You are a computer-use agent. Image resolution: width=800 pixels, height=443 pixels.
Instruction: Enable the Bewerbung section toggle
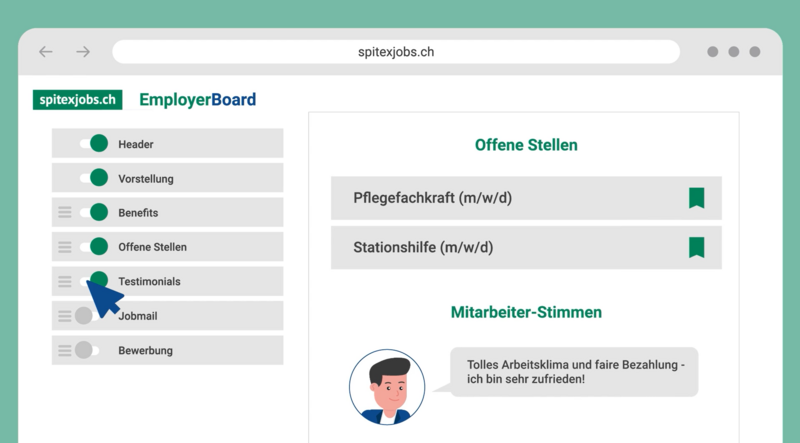pyautogui.click(x=88, y=350)
